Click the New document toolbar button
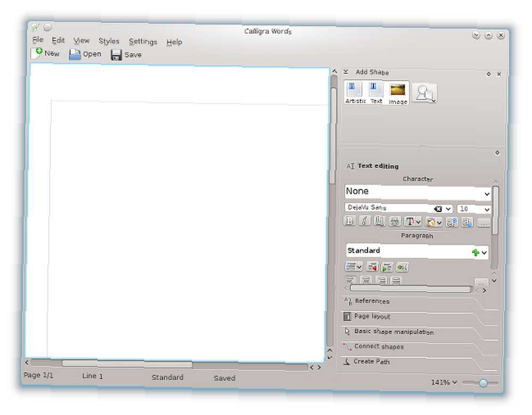Viewport: 532px width, 415px height. [45, 53]
